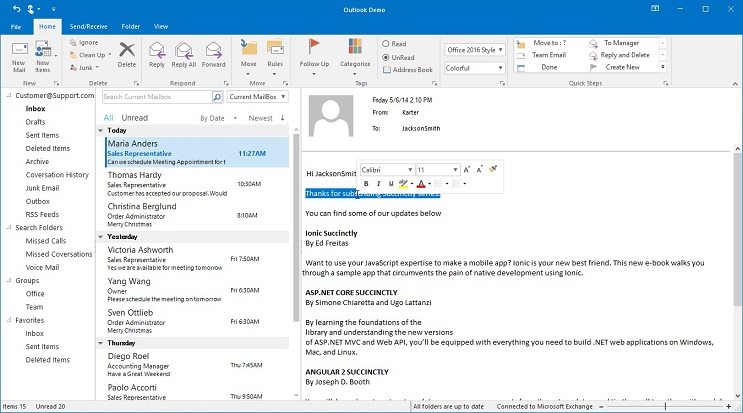Switch to the Send/Receive tab
The width and height of the screenshot is (743, 413).
89,27
